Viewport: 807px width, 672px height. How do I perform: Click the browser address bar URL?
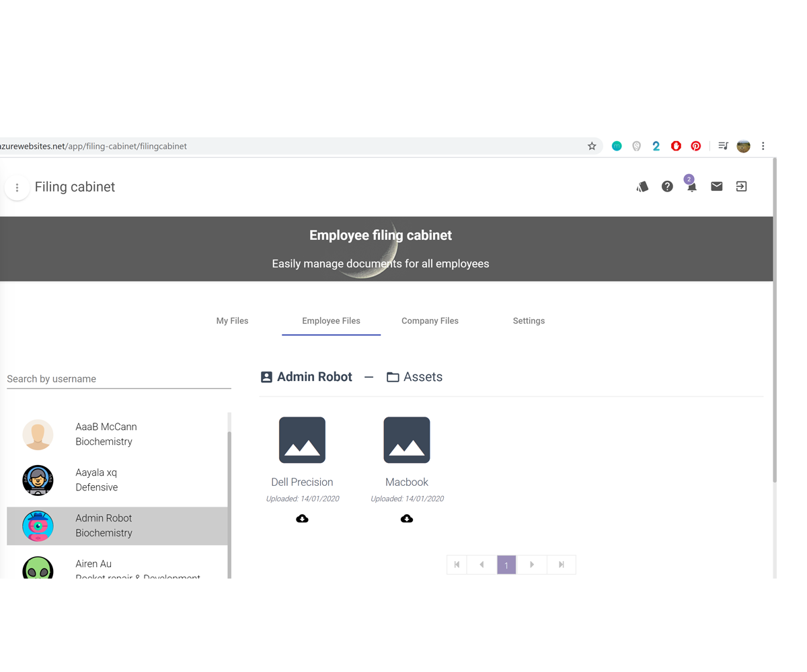pyautogui.click(x=93, y=146)
